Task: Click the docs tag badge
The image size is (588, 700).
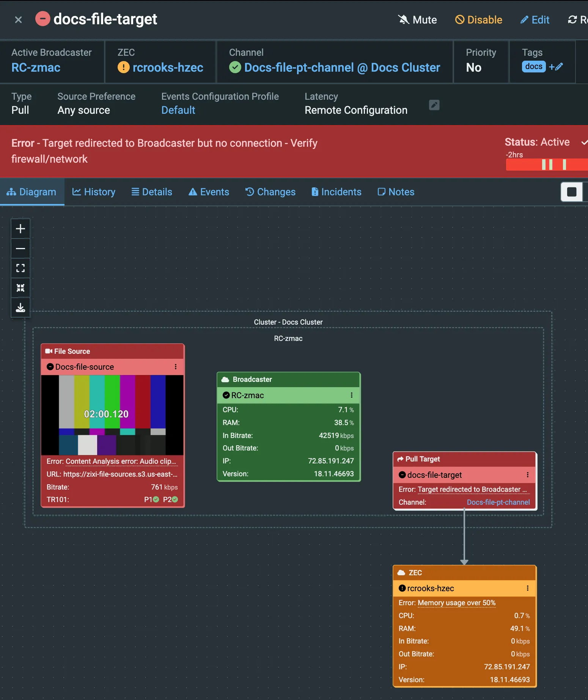Action: coord(534,66)
